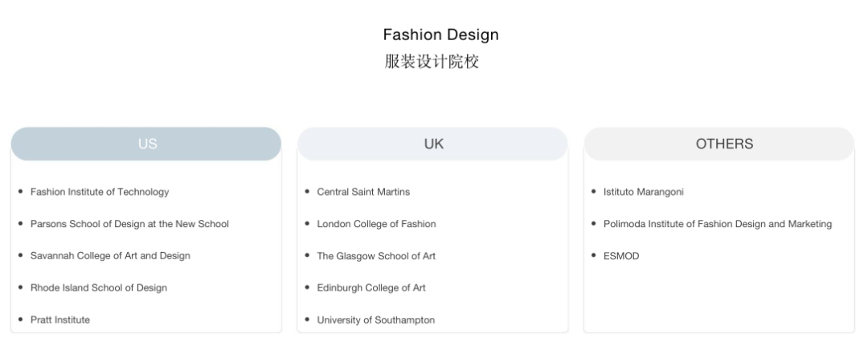Open Polimoda Institute of Fashion Design entry
The height and width of the screenshot is (362, 868).
click(718, 224)
